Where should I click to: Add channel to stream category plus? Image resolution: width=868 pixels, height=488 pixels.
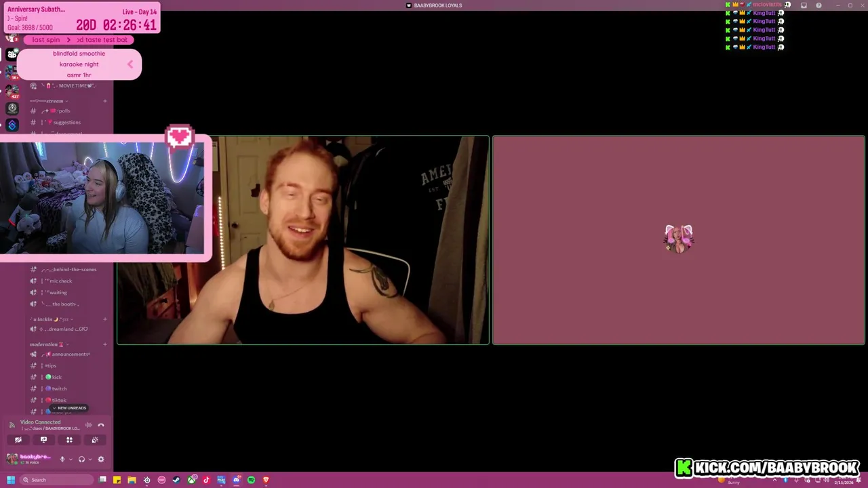pos(105,101)
